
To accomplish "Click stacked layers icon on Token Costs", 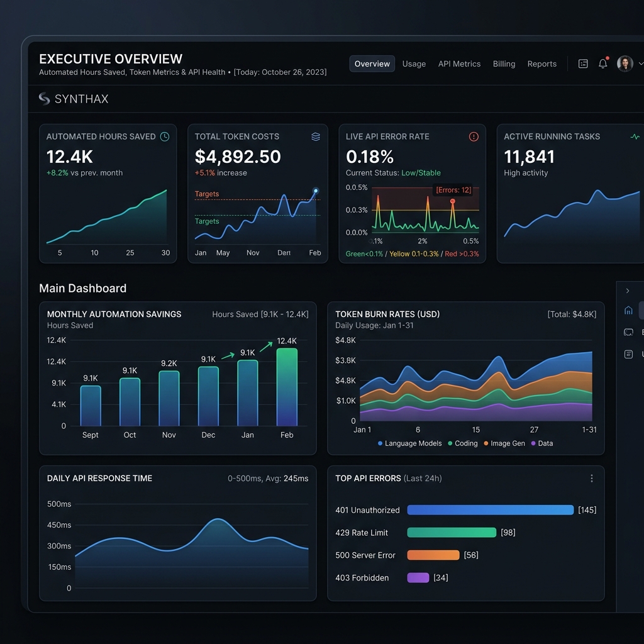I will point(316,136).
